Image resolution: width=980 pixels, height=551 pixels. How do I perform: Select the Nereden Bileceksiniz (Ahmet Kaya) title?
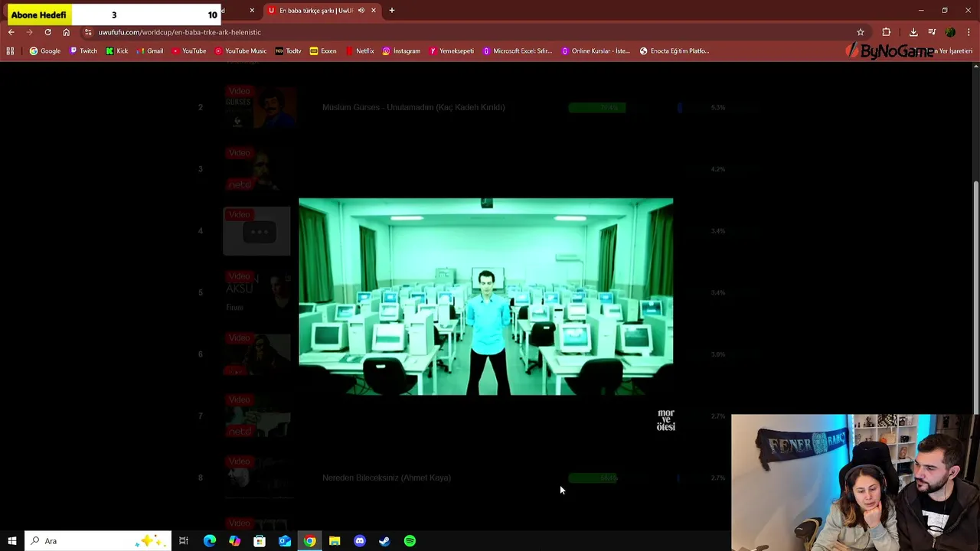(x=387, y=478)
